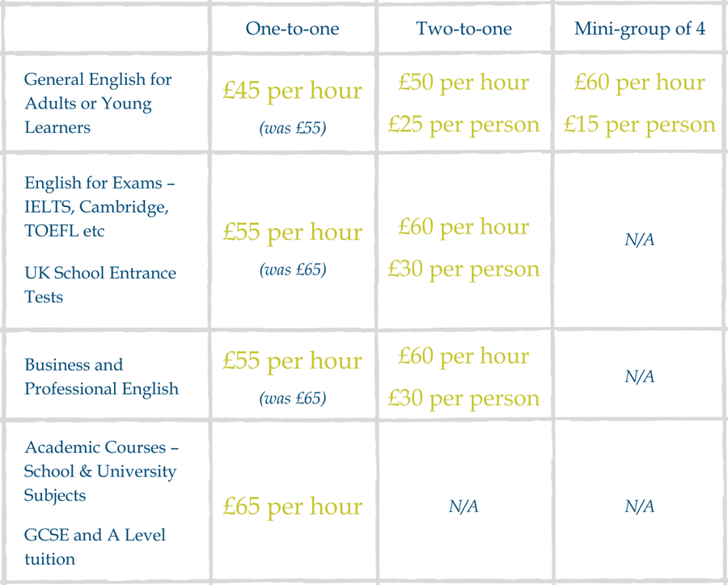The width and height of the screenshot is (728, 585).
Task: Click the (was £55) note
Action: pyautogui.click(x=293, y=128)
